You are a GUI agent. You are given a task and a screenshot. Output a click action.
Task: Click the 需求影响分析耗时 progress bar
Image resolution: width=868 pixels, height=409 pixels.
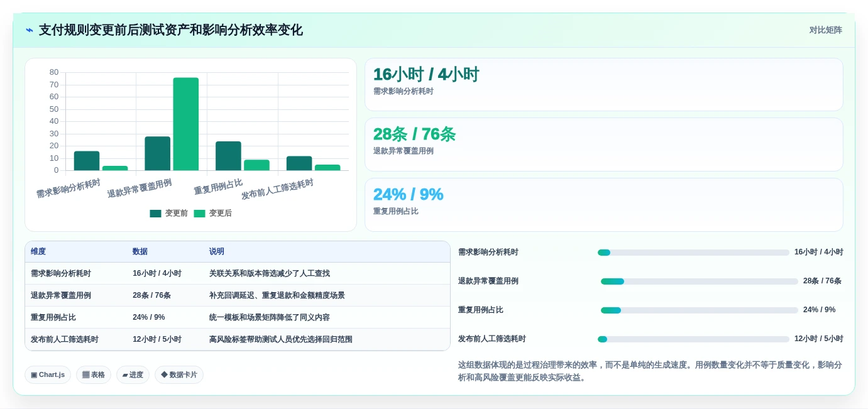693,253
